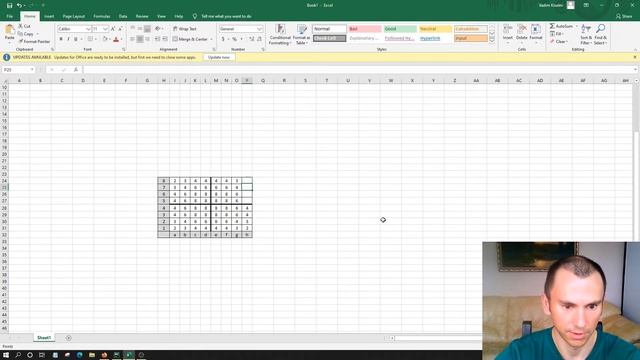The width and height of the screenshot is (640, 360).
Task: Open the File tab
Action: 9,16
